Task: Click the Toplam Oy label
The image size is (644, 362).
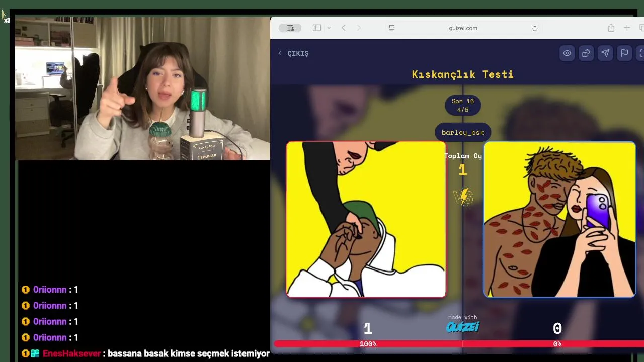Action: (463, 156)
